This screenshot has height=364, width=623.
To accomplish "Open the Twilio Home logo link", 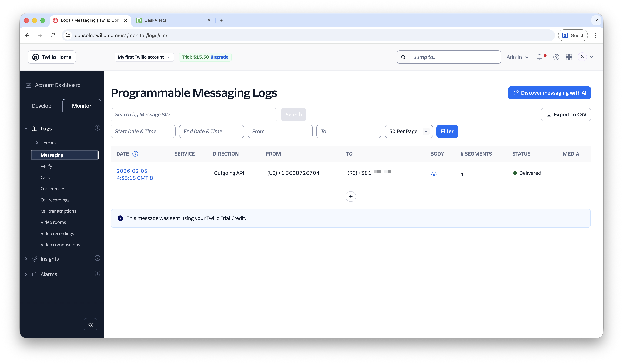I will click(x=52, y=57).
